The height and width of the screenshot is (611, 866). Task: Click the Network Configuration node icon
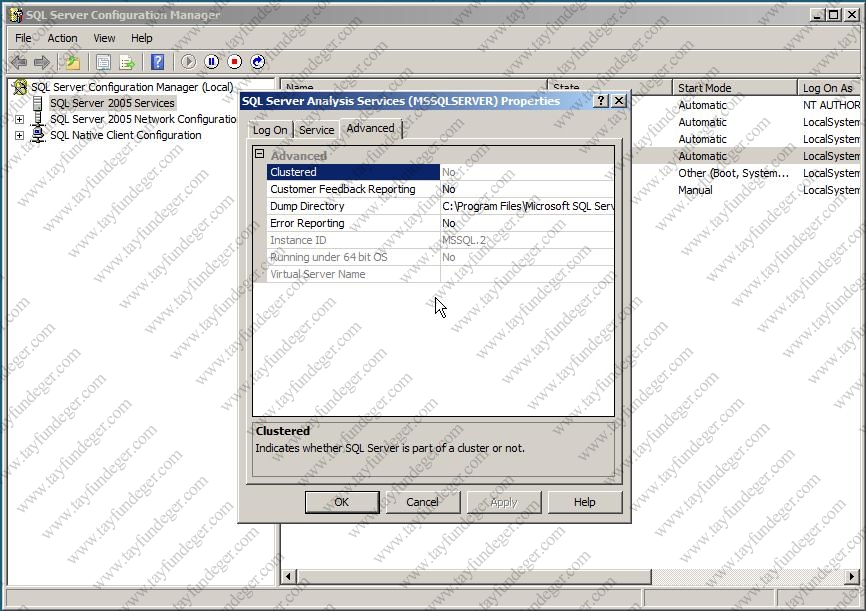click(x=38, y=119)
